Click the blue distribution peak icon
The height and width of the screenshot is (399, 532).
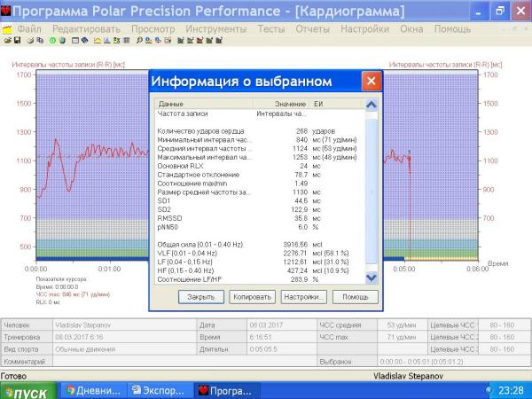[x=107, y=41]
